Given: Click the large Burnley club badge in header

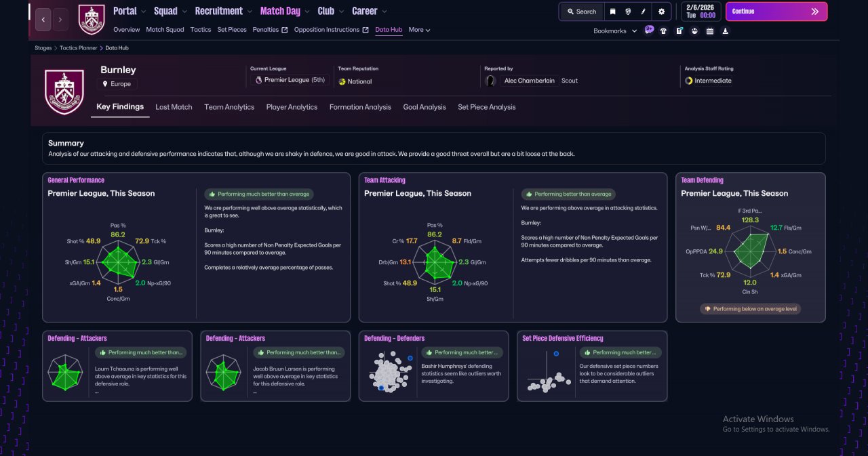Looking at the screenshot, I should pyautogui.click(x=64, y=91).
